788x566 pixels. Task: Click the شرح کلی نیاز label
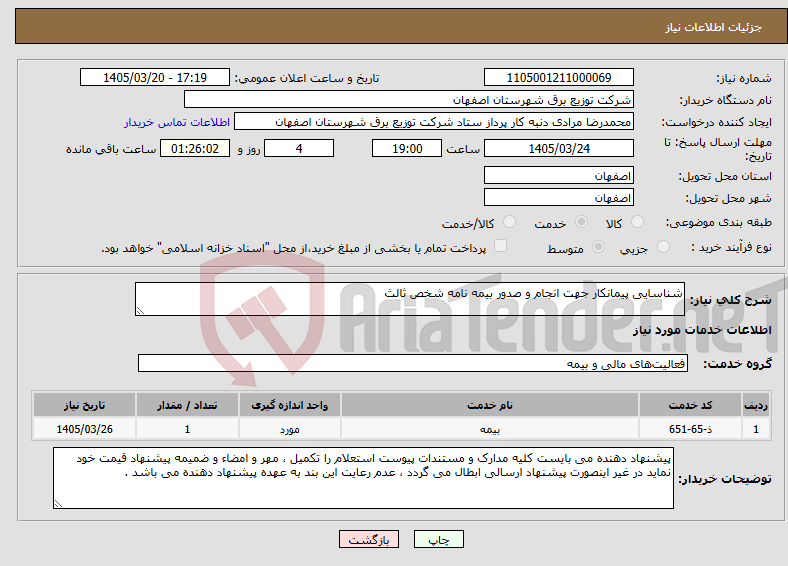click(x=730, y=300)
